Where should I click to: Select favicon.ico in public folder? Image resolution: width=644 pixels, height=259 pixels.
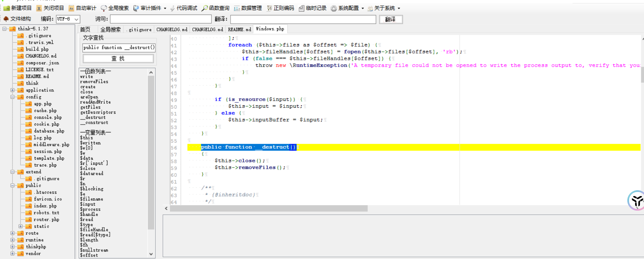pyautogui.click(x=48, y=199)
